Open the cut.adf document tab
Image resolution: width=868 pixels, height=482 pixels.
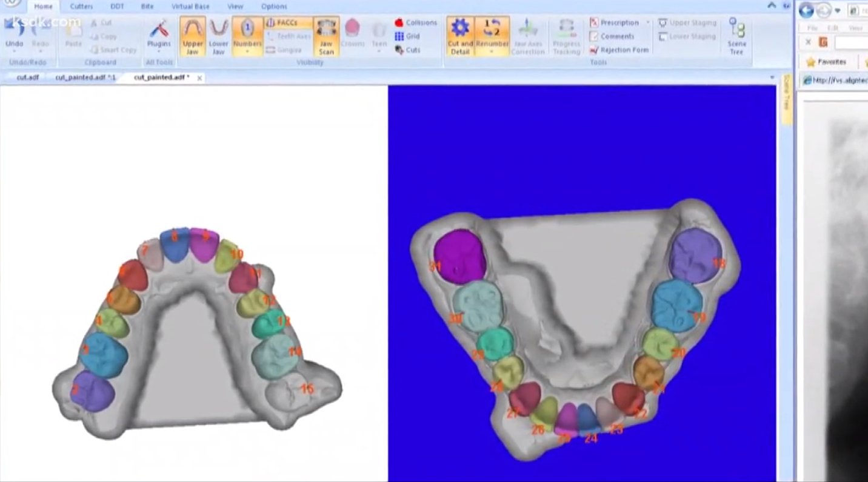27,78
